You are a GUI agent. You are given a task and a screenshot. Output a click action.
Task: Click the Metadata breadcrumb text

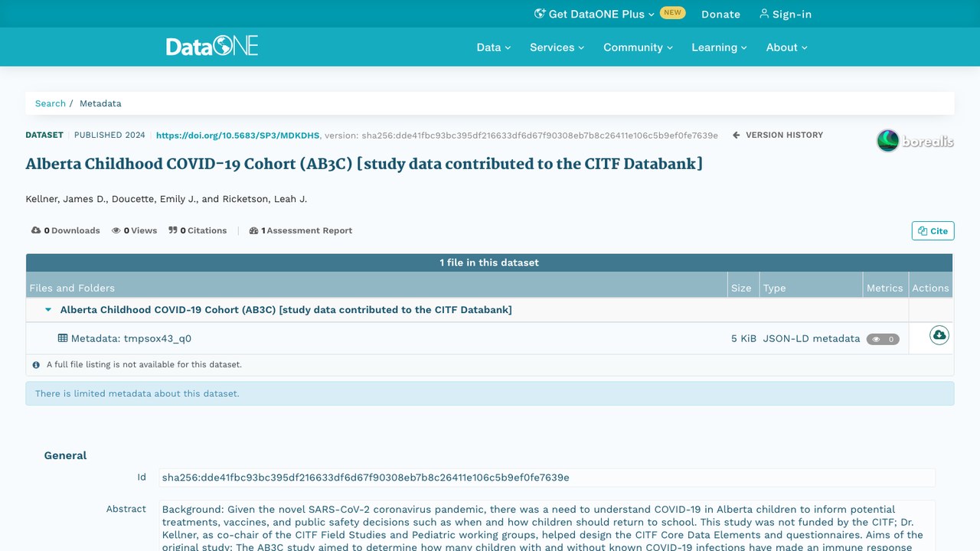tap(100, 103)
